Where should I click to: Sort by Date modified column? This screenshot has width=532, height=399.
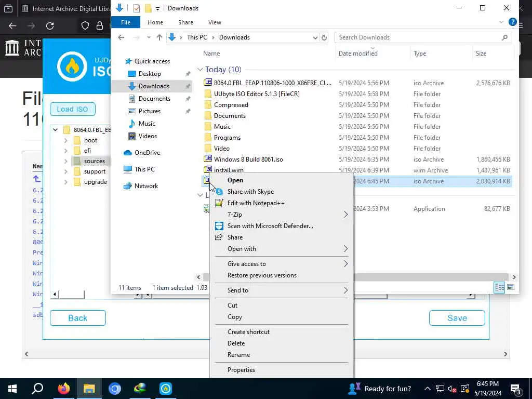tap(358, 54)
